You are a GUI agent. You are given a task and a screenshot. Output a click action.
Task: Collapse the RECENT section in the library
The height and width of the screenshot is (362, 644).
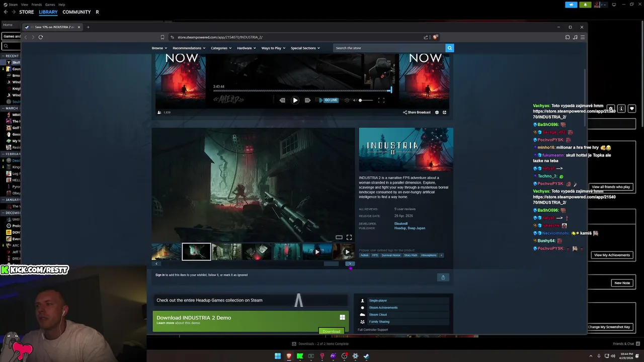tap(3, 56)
